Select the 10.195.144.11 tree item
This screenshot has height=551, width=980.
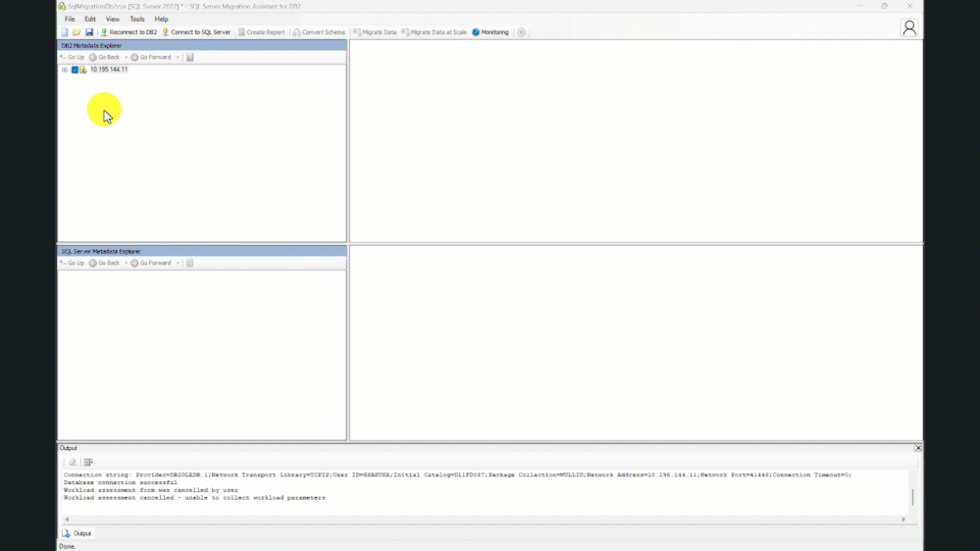(x=109, y=70)
